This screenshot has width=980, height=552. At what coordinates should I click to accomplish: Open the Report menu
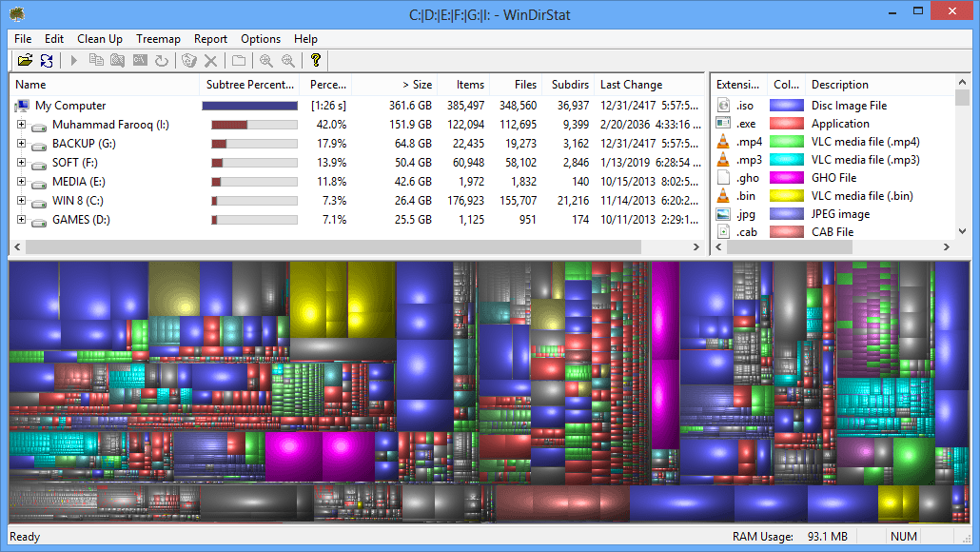(x=210, y=39)
